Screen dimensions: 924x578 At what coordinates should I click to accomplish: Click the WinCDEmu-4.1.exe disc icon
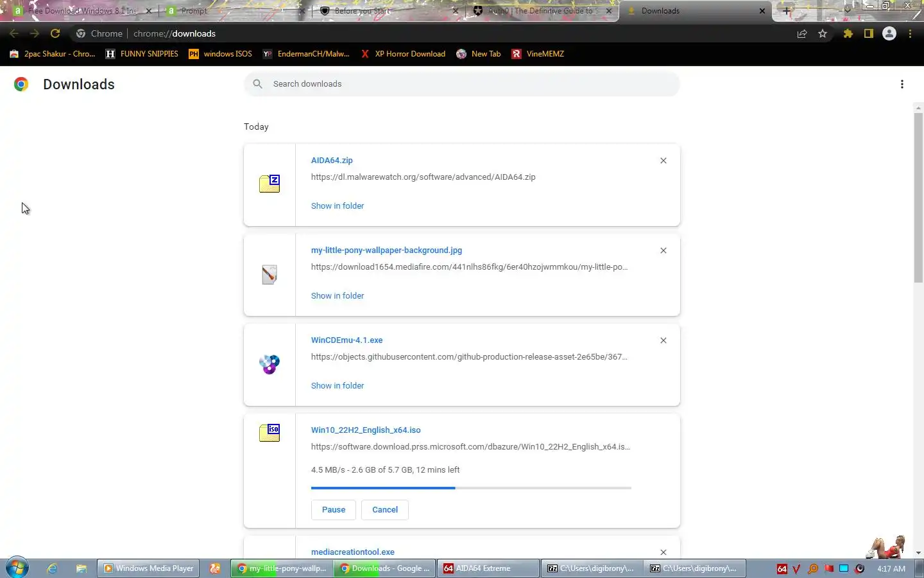[269, 364]
